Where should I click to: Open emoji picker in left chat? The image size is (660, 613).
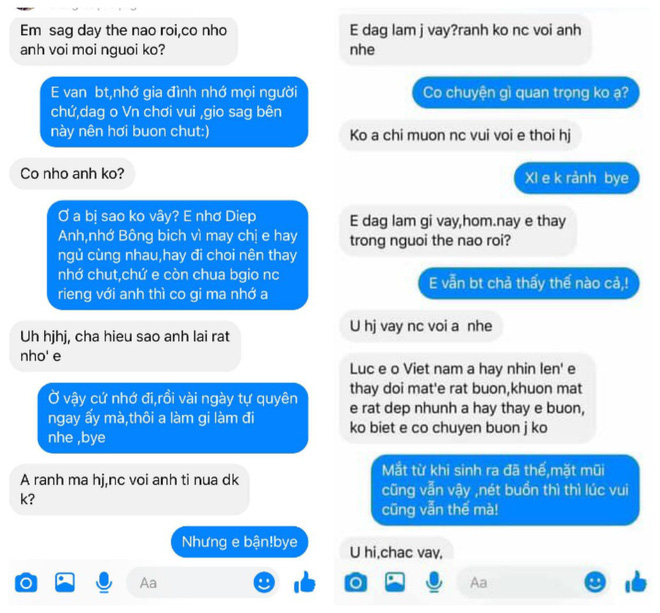(264, 583)
